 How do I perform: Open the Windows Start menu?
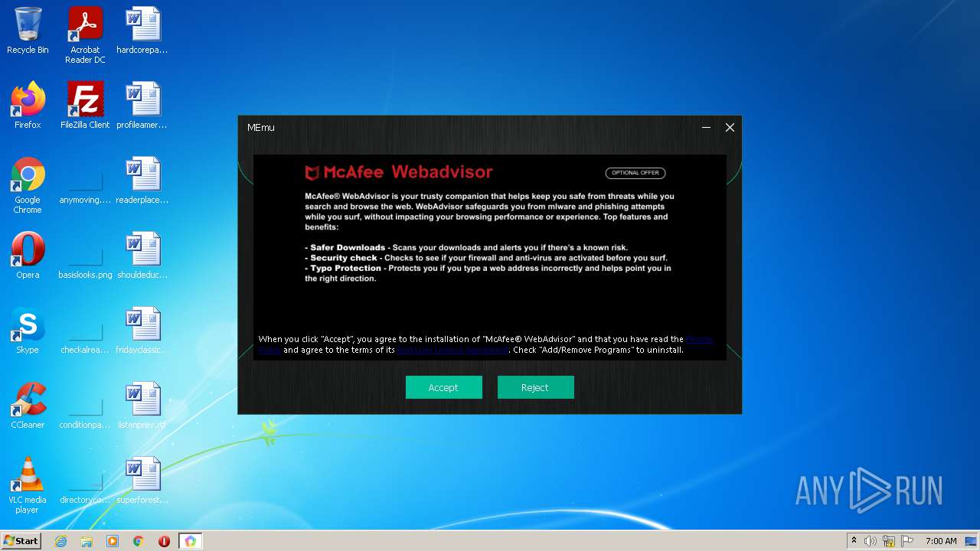21,541
